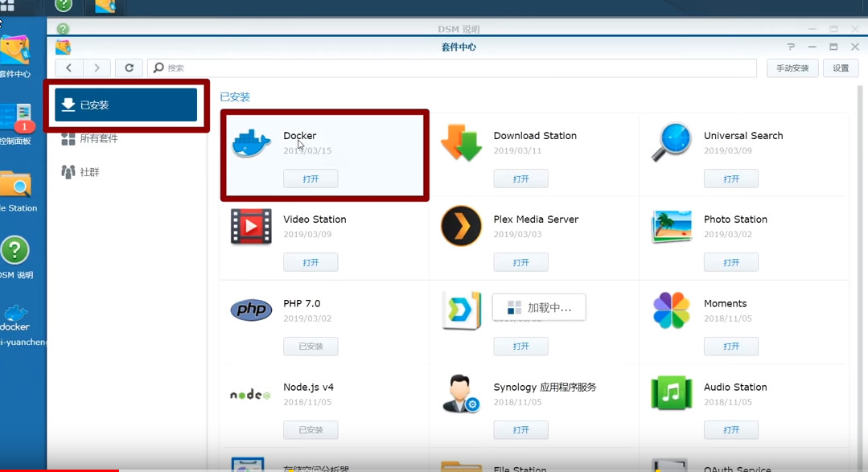This screenshot has width=868, height=472.
Task: Click the Package Center taskbar icon at top
Action: 105,6
